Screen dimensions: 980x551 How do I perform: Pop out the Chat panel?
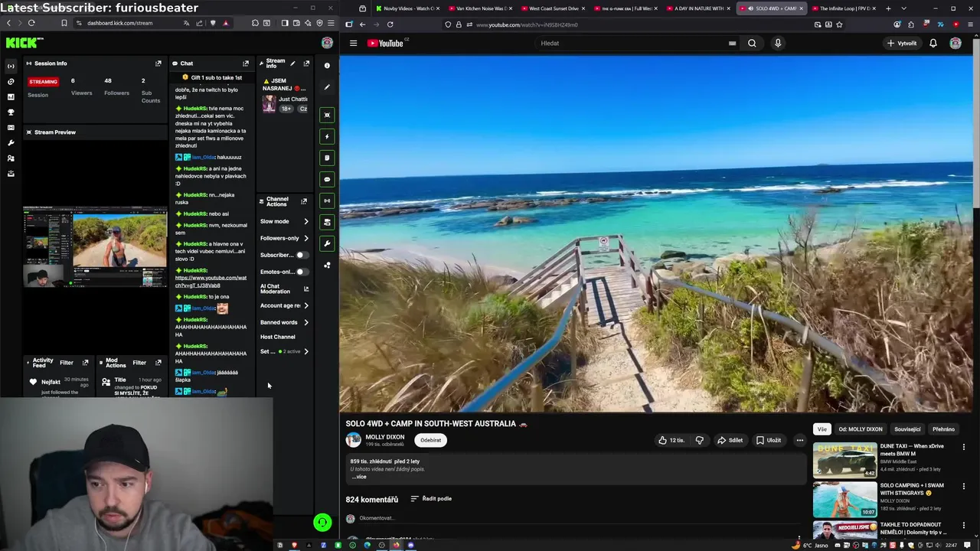(246, 64)
